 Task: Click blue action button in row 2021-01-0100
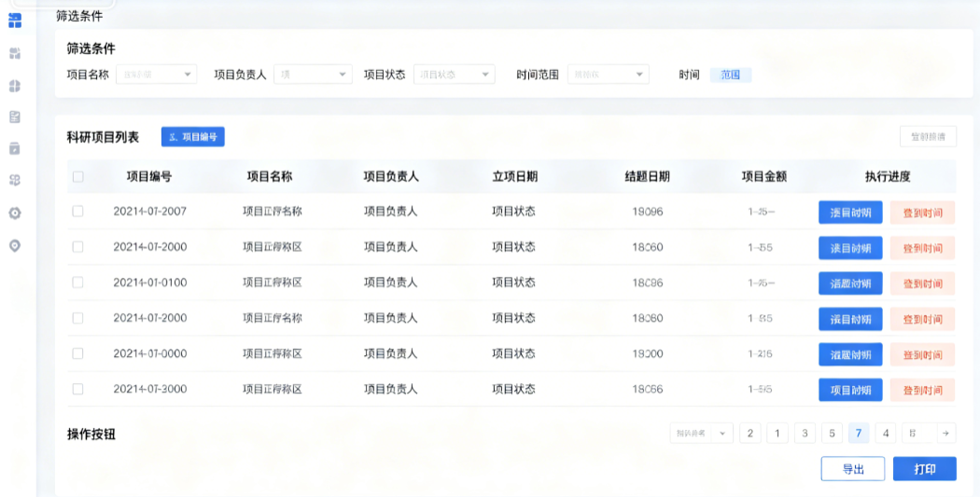click(850, 283)
